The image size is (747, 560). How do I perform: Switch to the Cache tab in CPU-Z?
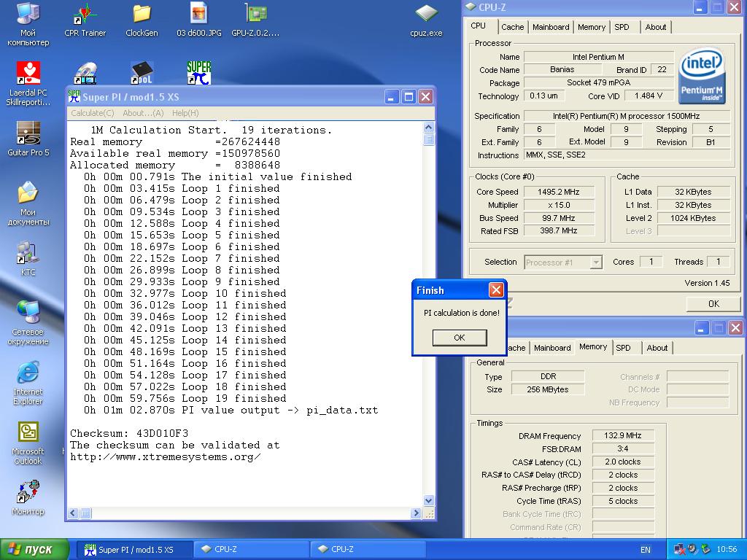click(x=512, y=27)
